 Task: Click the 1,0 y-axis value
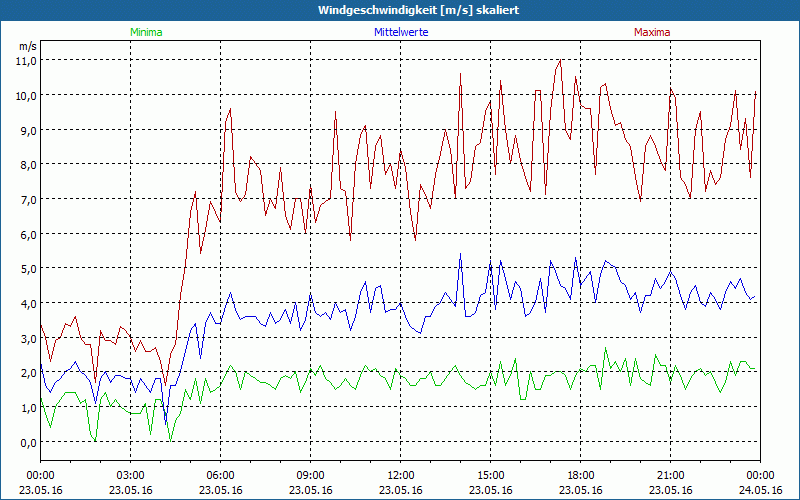(29, 408)
